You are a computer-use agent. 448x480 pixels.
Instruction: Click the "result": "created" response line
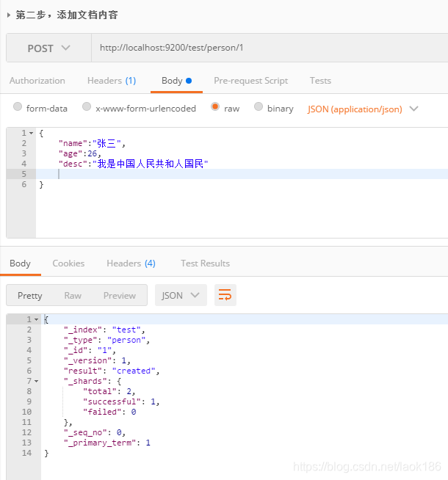click(x=112, y=371)
